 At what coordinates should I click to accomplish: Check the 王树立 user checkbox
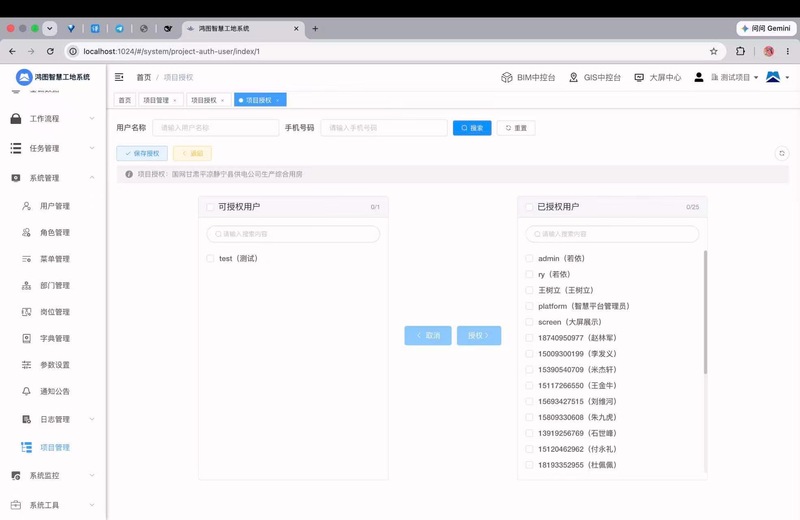pos(529,290)
